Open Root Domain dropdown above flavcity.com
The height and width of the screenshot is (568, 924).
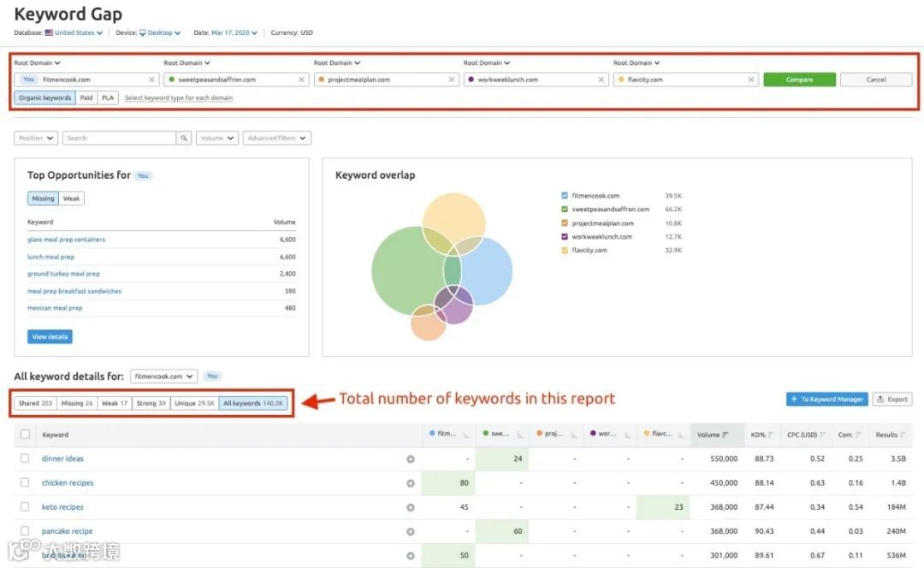coord(637,63)
